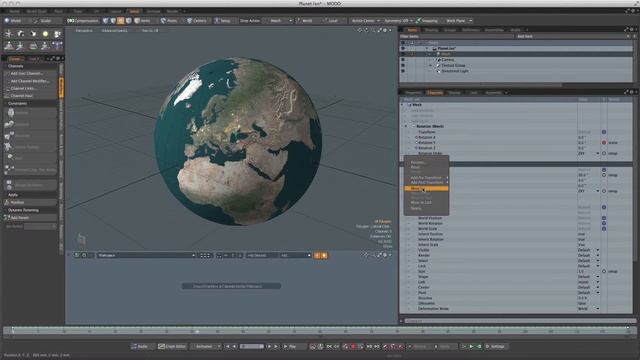Switch to the Render layout tab

pos(172,11)
